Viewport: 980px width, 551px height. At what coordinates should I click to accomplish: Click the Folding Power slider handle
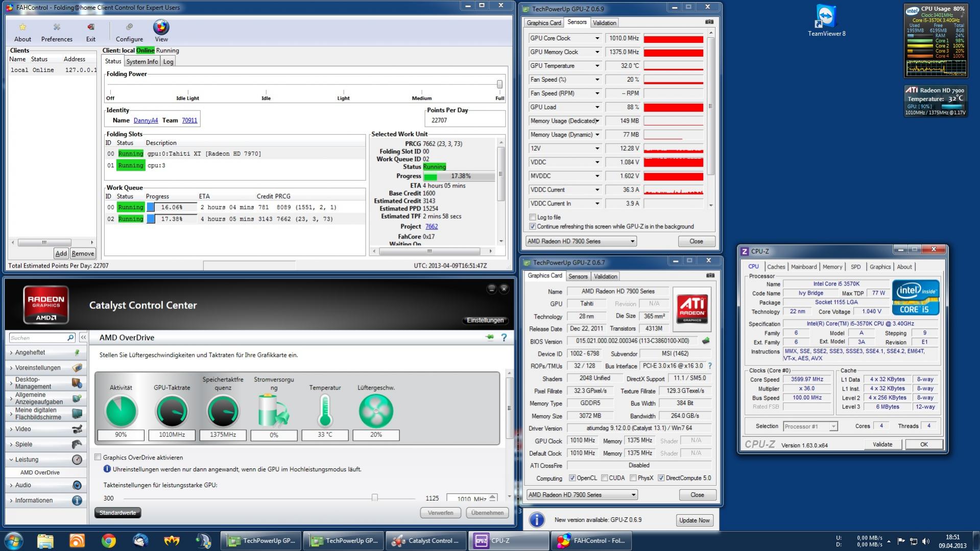499,84
